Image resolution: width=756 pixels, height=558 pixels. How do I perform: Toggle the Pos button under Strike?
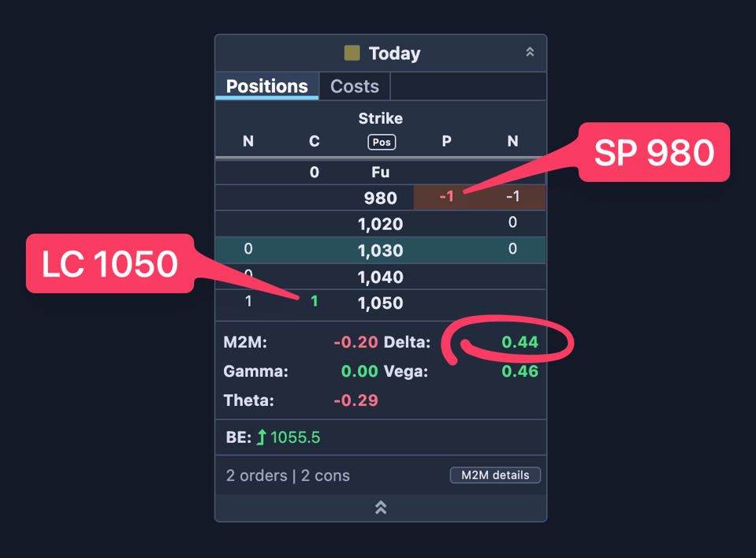coord(382,142)
